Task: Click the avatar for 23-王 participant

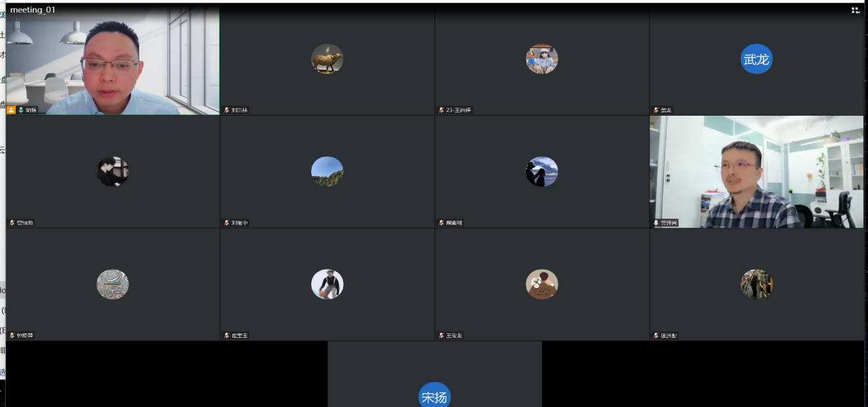Action: tap(542, 59)
